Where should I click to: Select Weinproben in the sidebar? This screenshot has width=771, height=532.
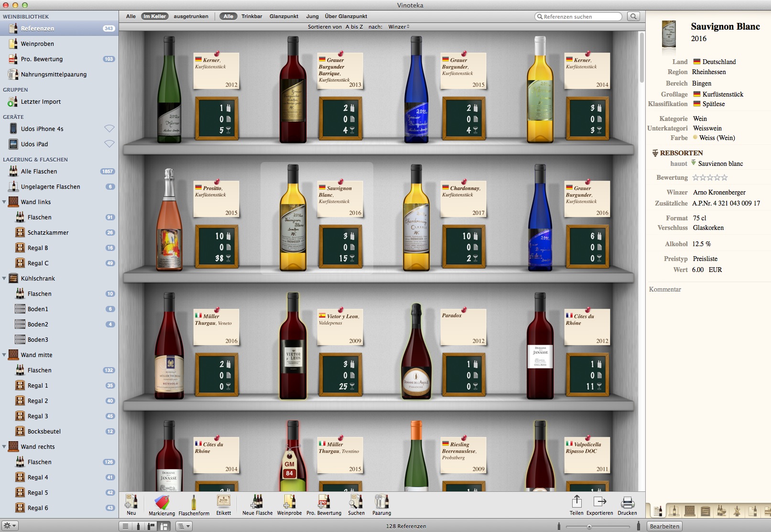click(x=37, y=44)
